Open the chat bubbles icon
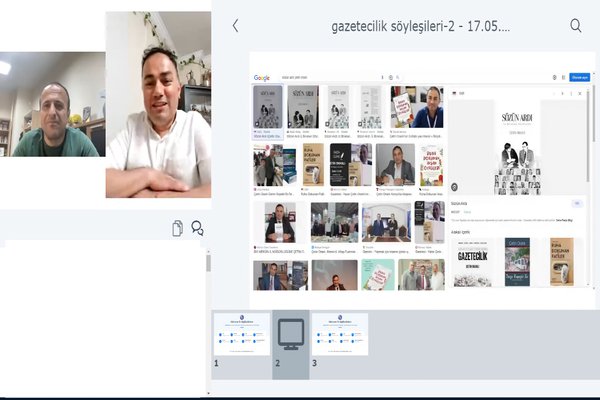Image resolution: width=600 pixels, height=400 pixels. [x=197, y=228]
